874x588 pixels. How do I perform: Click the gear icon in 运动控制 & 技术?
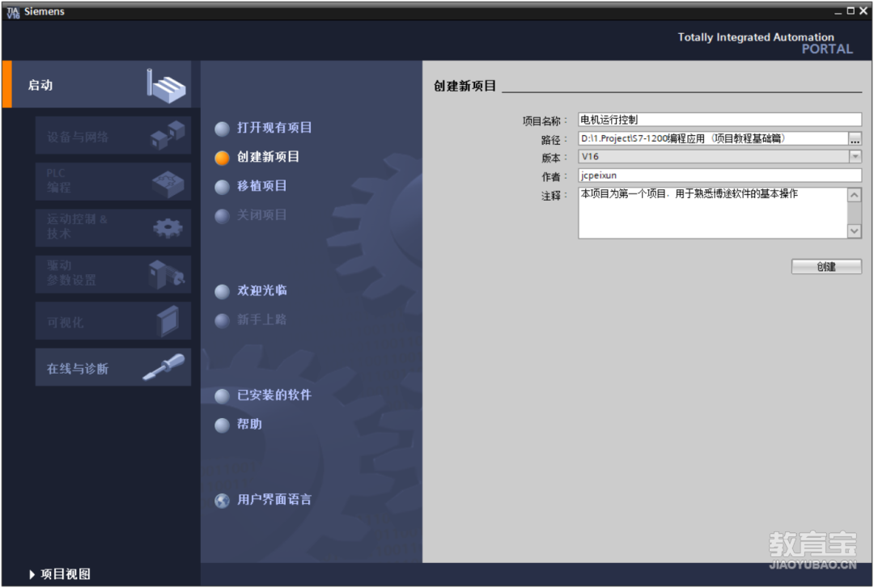(x=168, y=228)
